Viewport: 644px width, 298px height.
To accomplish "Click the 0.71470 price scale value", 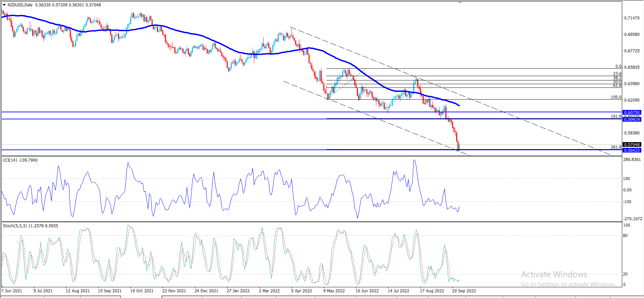I will pyautogui.click(x=632, y=18).
